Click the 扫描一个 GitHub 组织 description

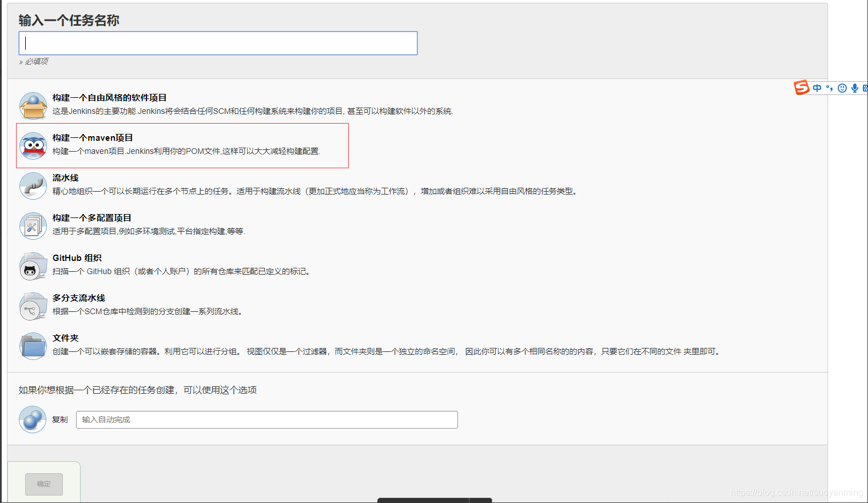coord(182,271)
